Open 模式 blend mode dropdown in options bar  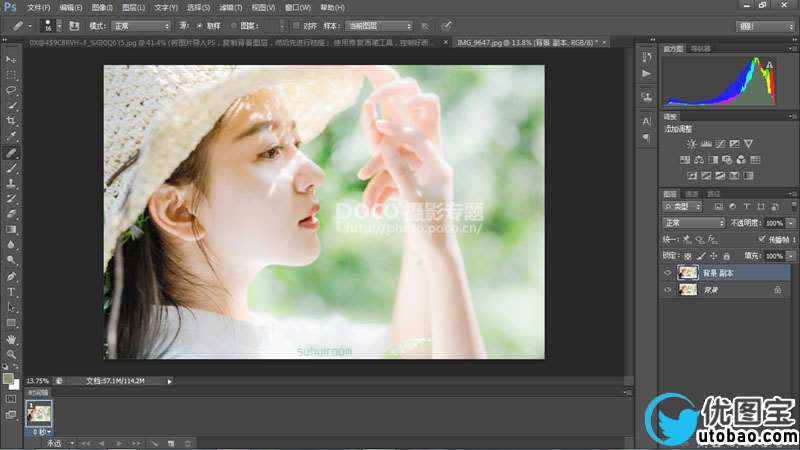(x=141, y=26)
